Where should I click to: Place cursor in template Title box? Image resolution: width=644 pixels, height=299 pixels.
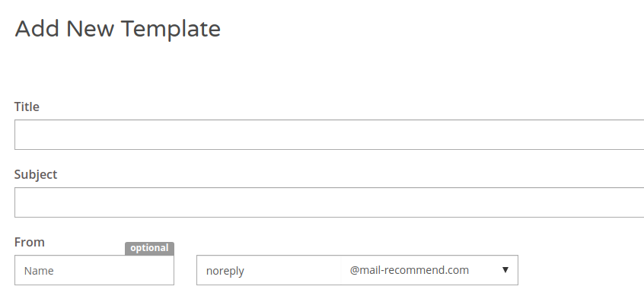pyautogui.click(x=329, y=135)
